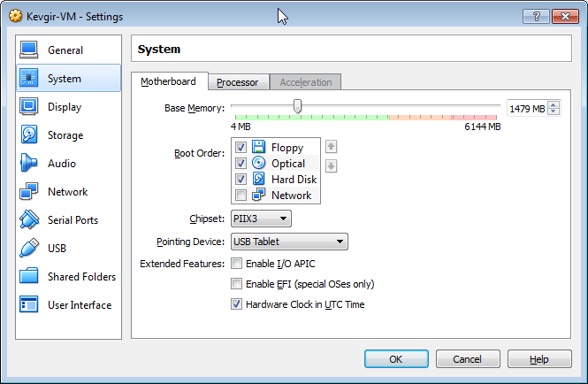Enable I/O APIC checkbox
The image size is (588, 384).
[236, 264]
